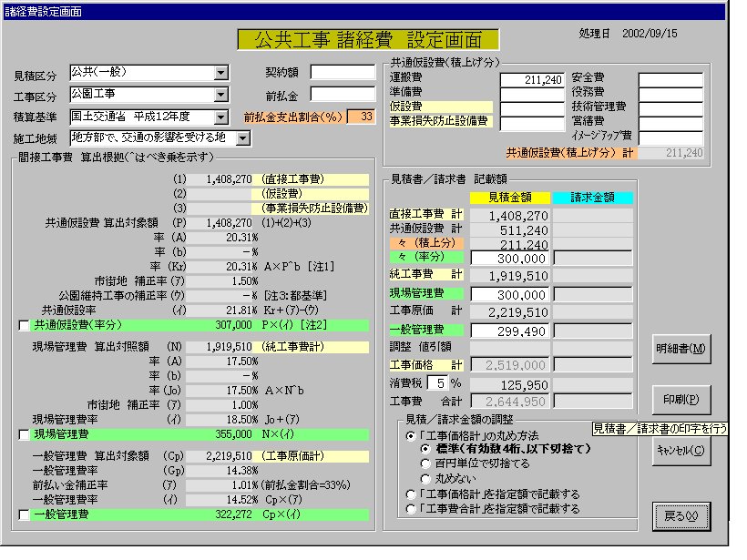Click the 公共工事 諸経費 設定画面 title banner

[x=368, y=40]
